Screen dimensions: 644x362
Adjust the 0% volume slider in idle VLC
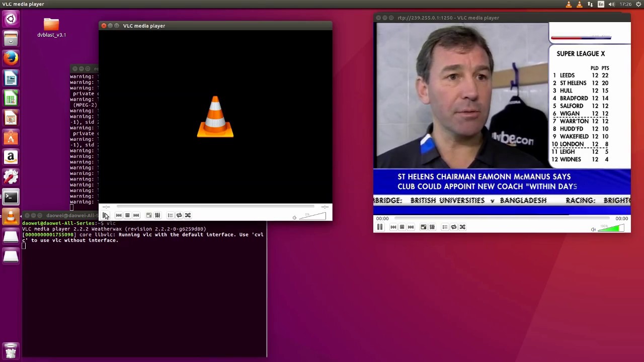pyautogui.click(x=312, y=216)
